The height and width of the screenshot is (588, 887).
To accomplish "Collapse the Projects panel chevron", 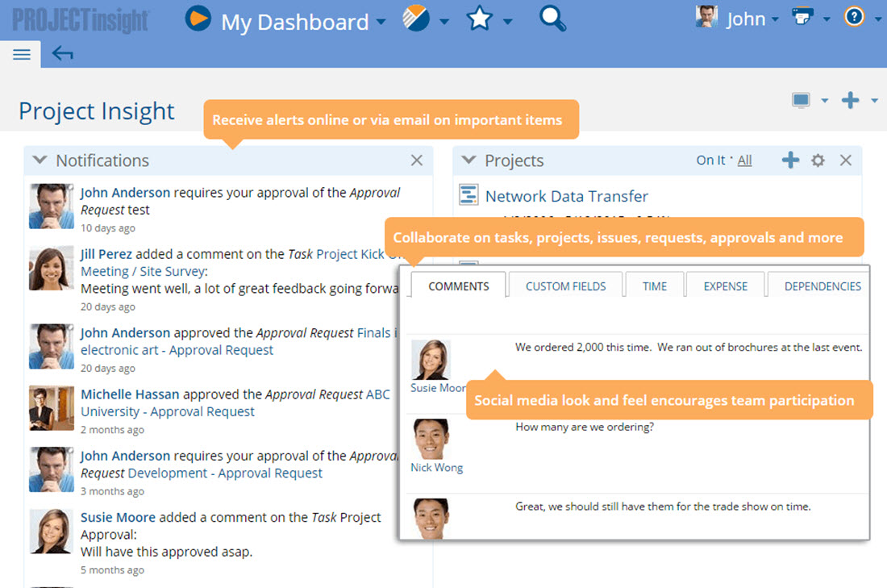I will (469, 160).
